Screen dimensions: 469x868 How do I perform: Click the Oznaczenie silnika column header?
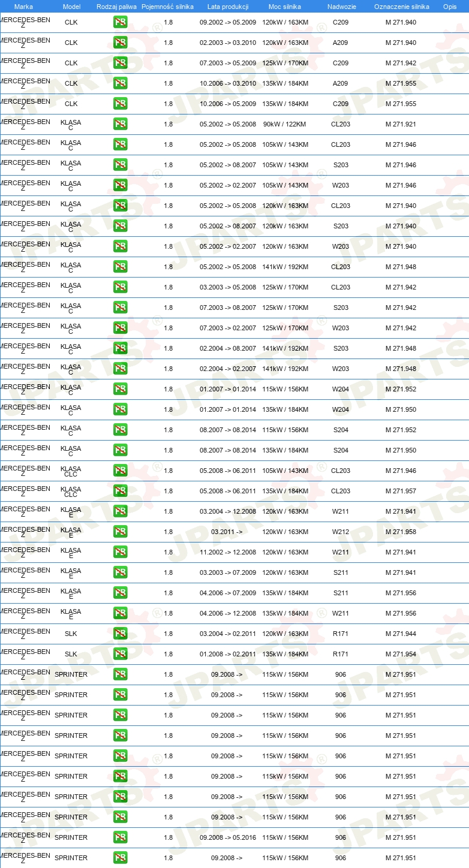[x=402, y=7]
